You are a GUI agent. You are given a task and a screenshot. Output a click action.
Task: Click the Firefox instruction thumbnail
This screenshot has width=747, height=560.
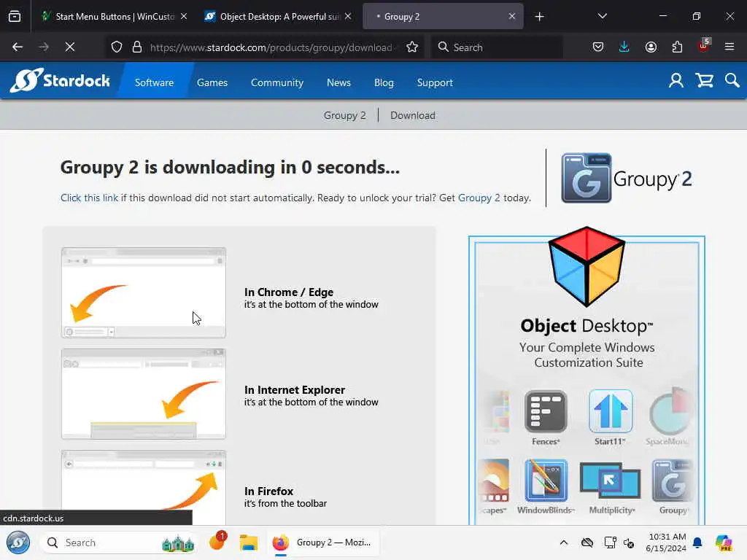click(x=144, y=487)
